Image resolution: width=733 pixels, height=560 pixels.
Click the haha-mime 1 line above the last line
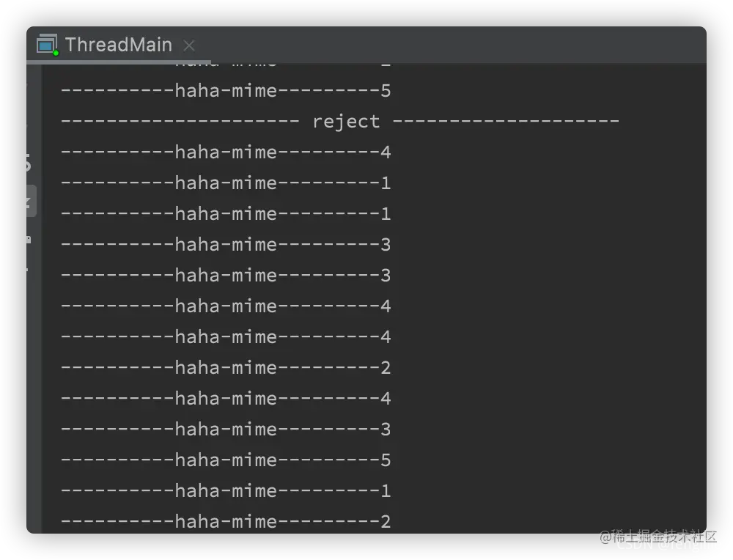[x=226, y=491]
